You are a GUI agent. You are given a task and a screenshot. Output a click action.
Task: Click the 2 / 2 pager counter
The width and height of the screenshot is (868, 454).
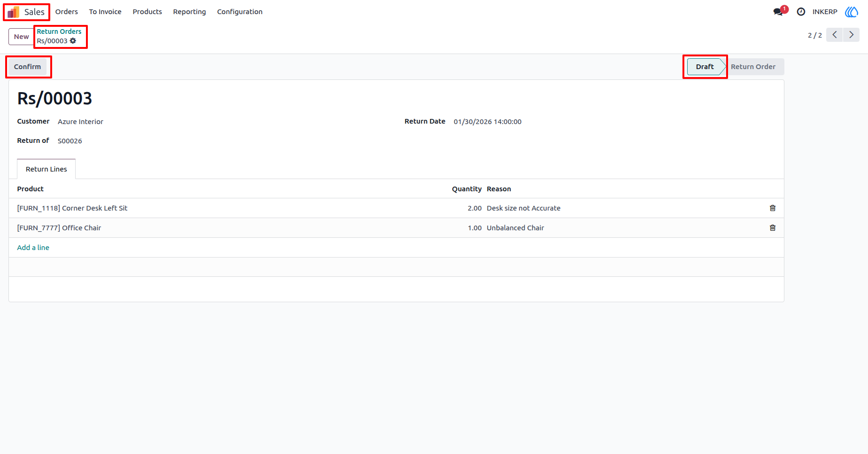point(815,35)
